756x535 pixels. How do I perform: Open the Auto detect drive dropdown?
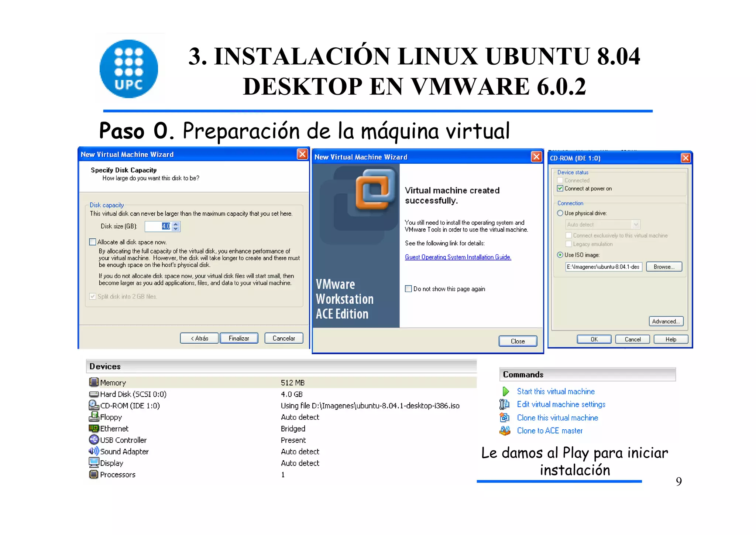pyautogui.click(x=636, y=224)
